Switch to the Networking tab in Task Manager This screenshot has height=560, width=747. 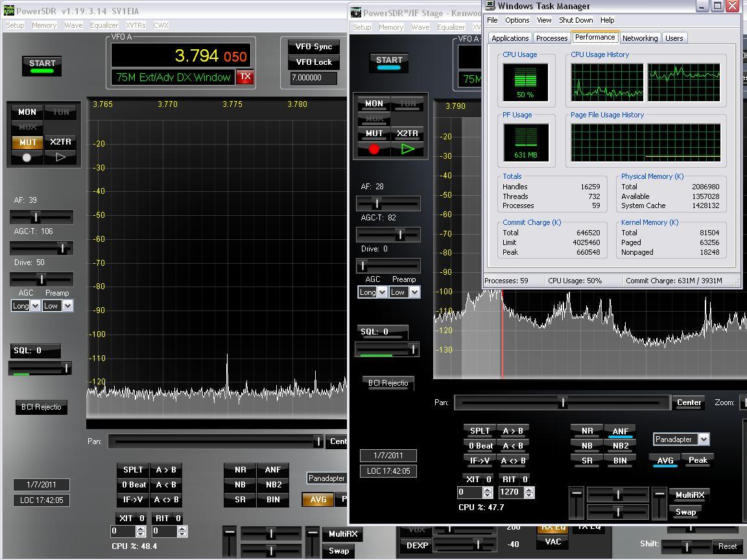pos(639,38)
